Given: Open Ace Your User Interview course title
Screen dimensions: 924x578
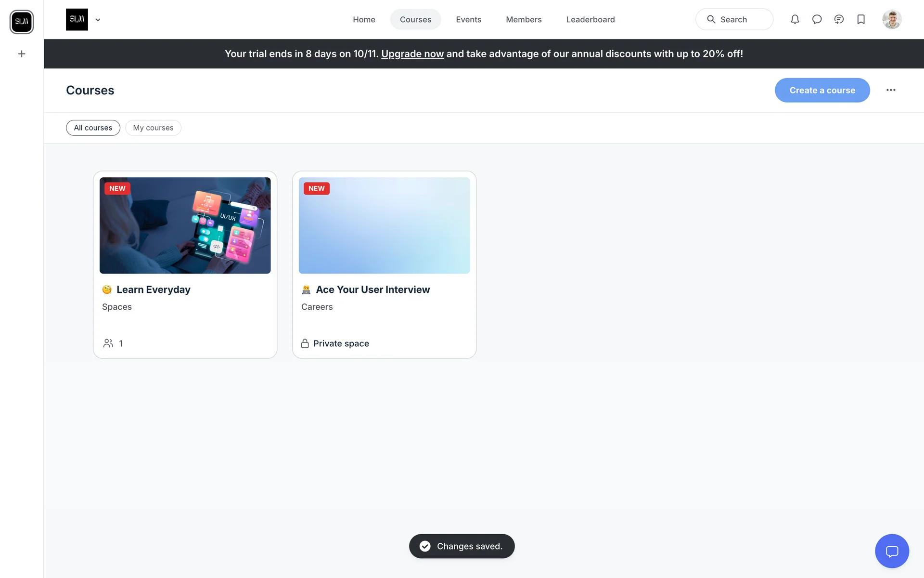Looking at the screenshot, I should tap(372, 289).
